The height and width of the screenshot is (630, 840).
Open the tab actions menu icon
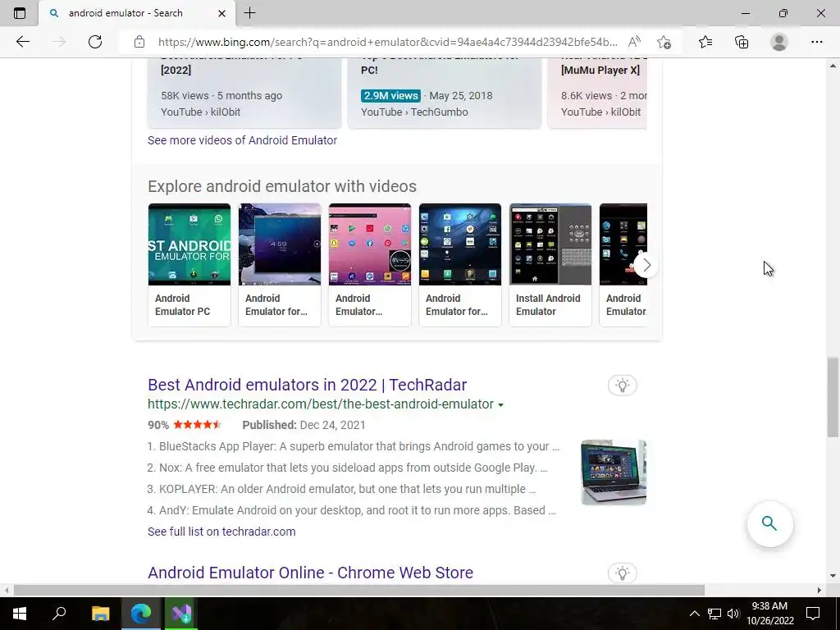tap(20, 13)
